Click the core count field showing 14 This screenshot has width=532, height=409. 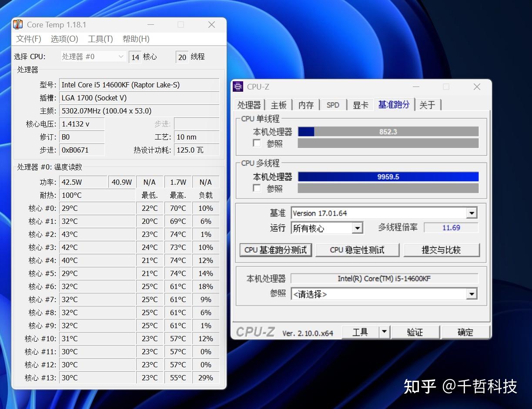pyautogui.click(x=135, y=57)
